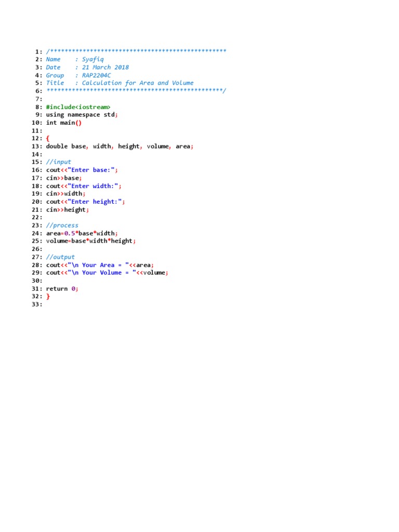399x532 pixels.
Task: Click the 'volume=base*width*height;' line
Action: pyautogui.click(x=90, y=241)
